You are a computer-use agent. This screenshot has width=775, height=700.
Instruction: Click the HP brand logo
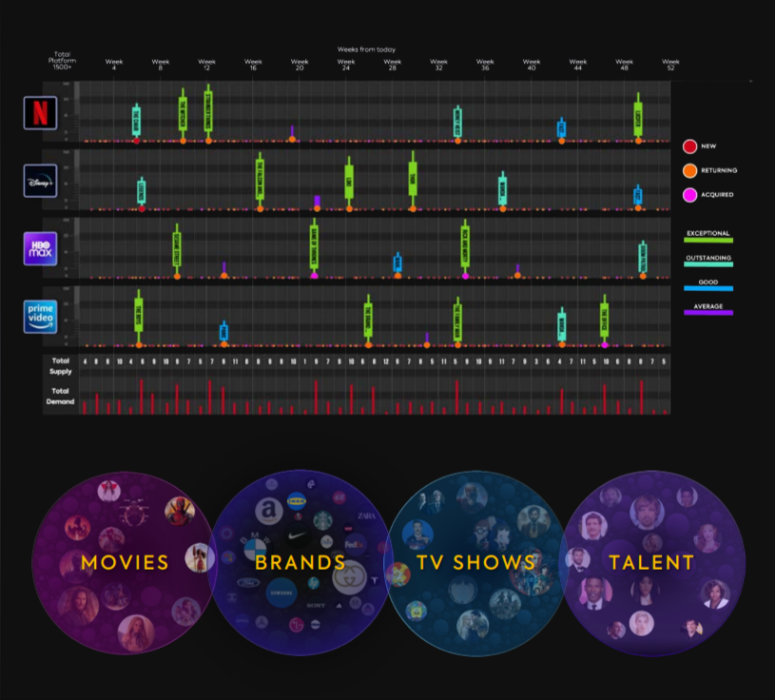click(314, 583)
